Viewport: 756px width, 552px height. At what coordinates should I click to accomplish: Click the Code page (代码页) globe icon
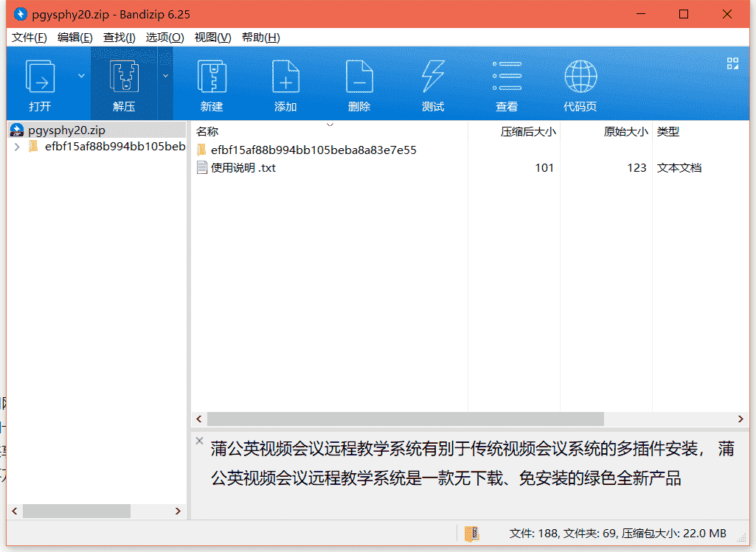tap(580, 76)
